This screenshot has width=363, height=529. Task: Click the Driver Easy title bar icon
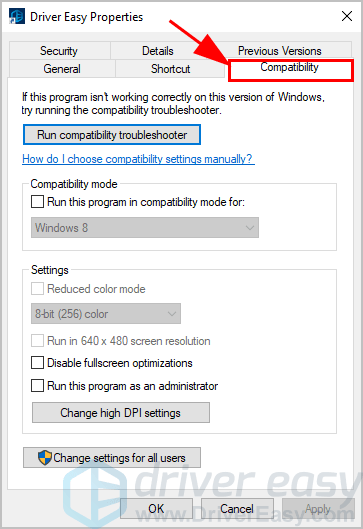click(x=17, y=17)
